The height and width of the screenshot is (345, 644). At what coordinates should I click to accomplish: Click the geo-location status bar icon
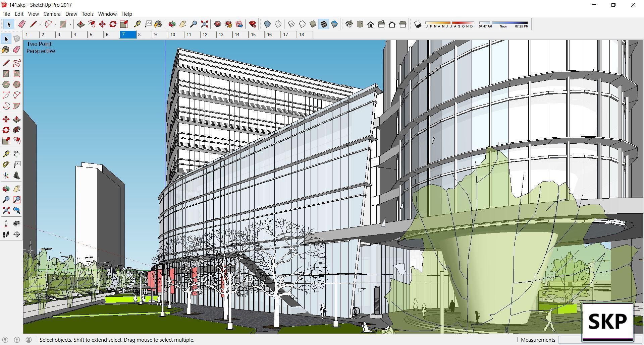pyautogui.click(x=5, y=340)
